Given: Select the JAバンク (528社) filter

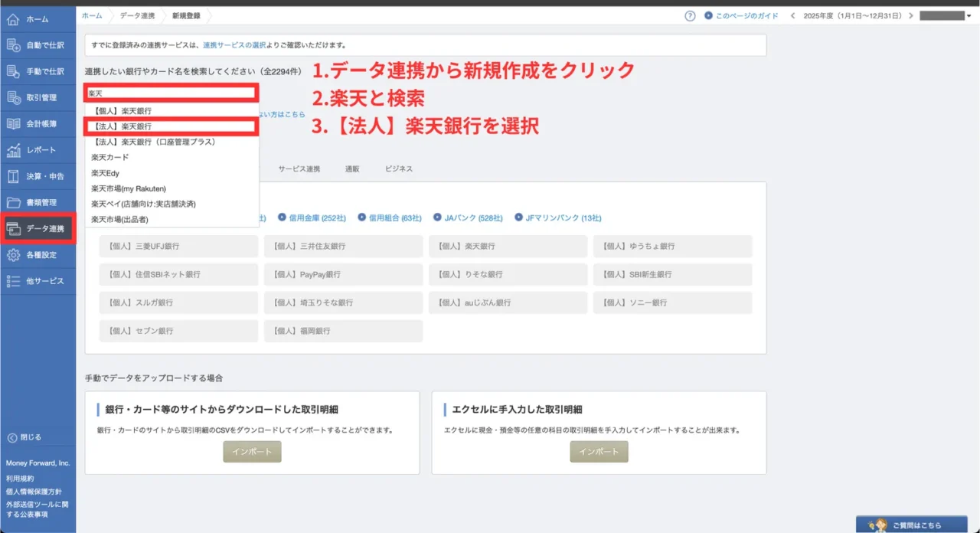Looking at the screenshot, I should (468, 217).
